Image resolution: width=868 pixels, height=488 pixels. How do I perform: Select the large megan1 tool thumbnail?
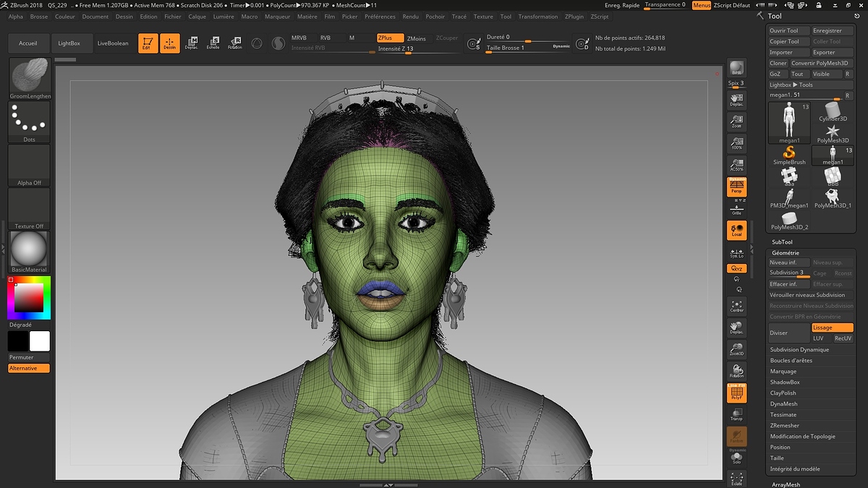(789, 123)
